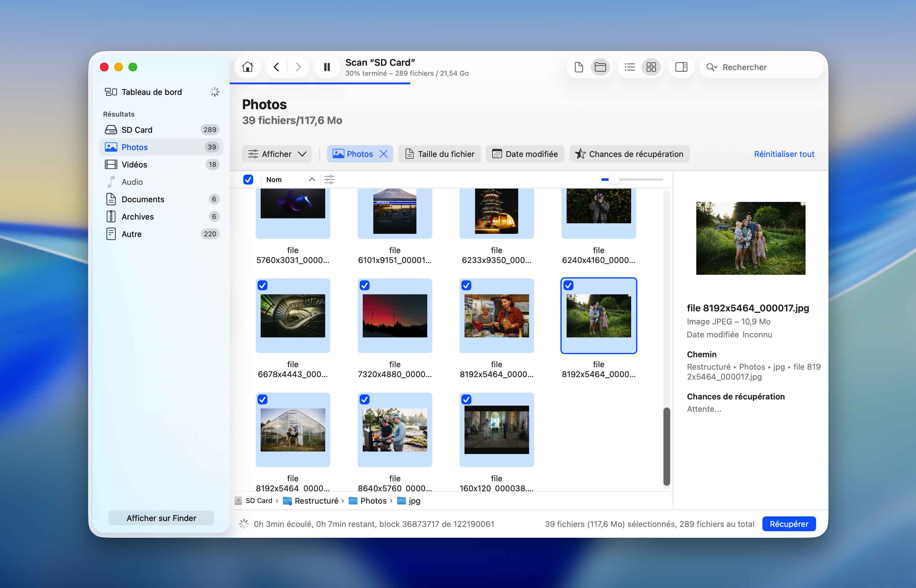The height and width of the screenshot is (588, 916).
Task: Select the mountain photo 6101x9151
Action: coord(395,211)
